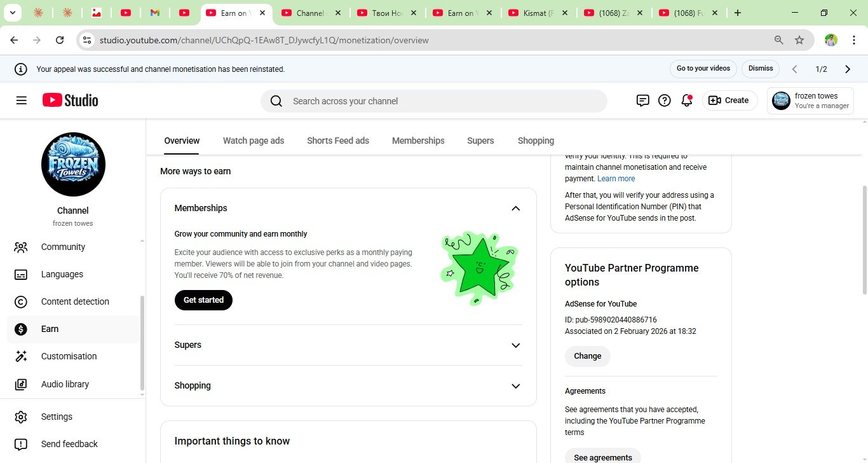Go to next notification banner arrow
This screenshot has height=463, width=868.
tap(848, 69)
